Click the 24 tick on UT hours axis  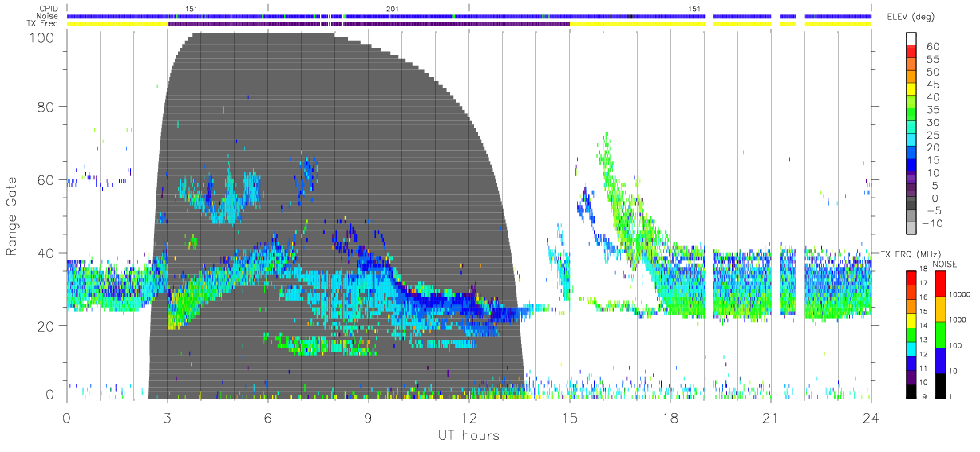871,417
